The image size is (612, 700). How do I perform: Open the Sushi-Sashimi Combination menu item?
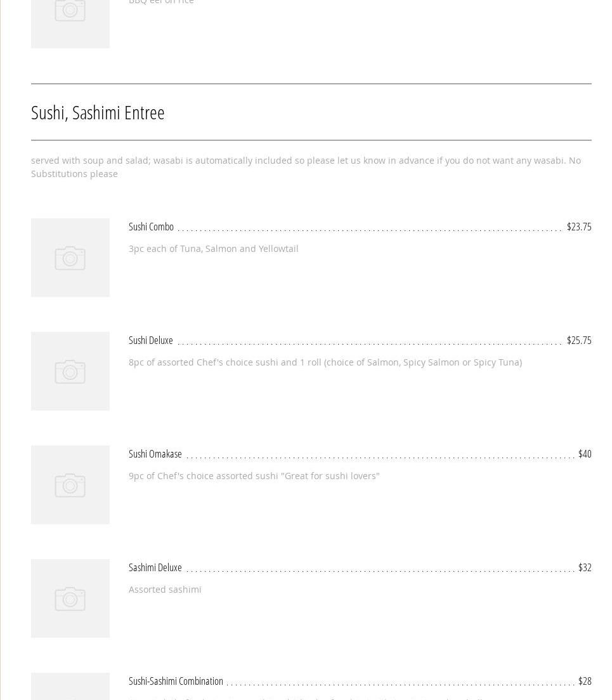point(176,681)
